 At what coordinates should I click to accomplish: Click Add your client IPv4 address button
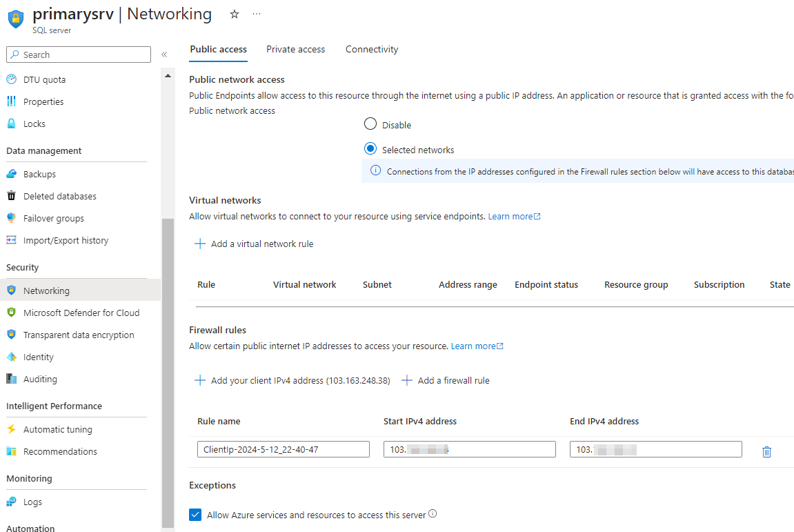click(x=292, y=380)
